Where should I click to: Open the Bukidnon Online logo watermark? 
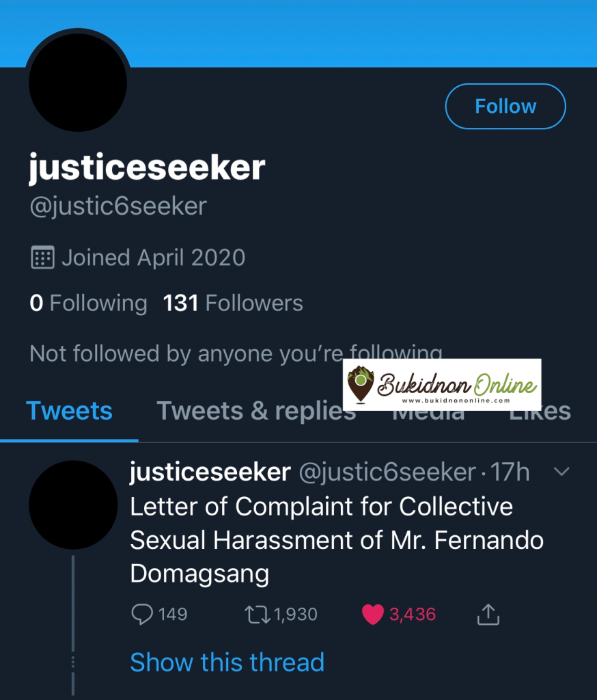click(x=441, y=384)
